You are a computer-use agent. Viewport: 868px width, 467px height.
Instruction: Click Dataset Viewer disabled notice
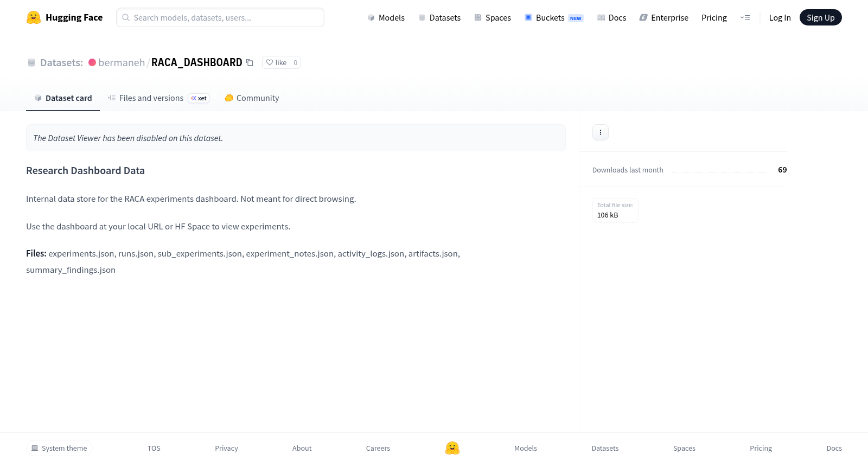click(296, 138)
